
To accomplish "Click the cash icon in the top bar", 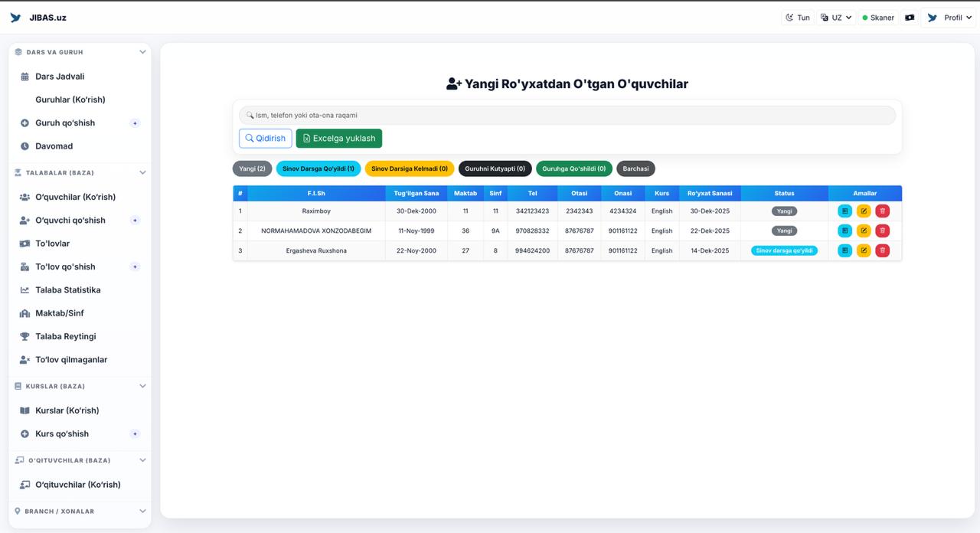I will 910,18.
